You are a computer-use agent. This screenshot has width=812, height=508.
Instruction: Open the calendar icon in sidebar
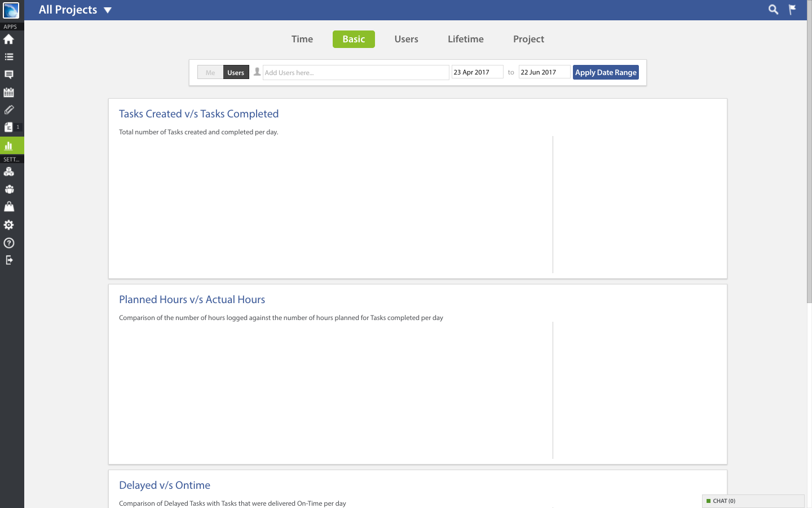[x=8, y=92]
